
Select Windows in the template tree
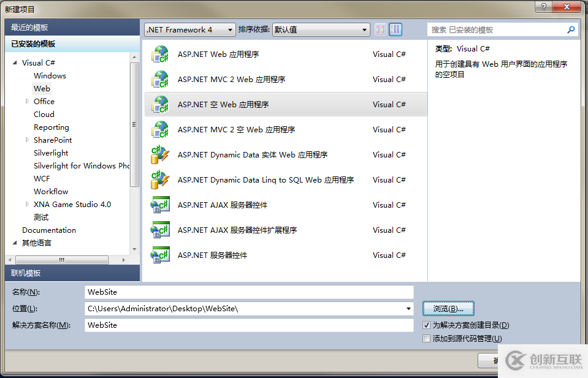[50, 76]
